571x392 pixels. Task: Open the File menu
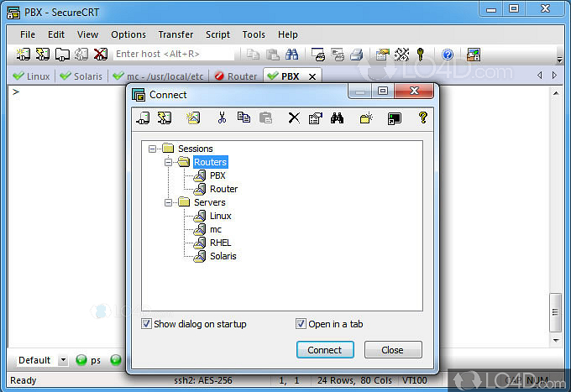point(28,34)
